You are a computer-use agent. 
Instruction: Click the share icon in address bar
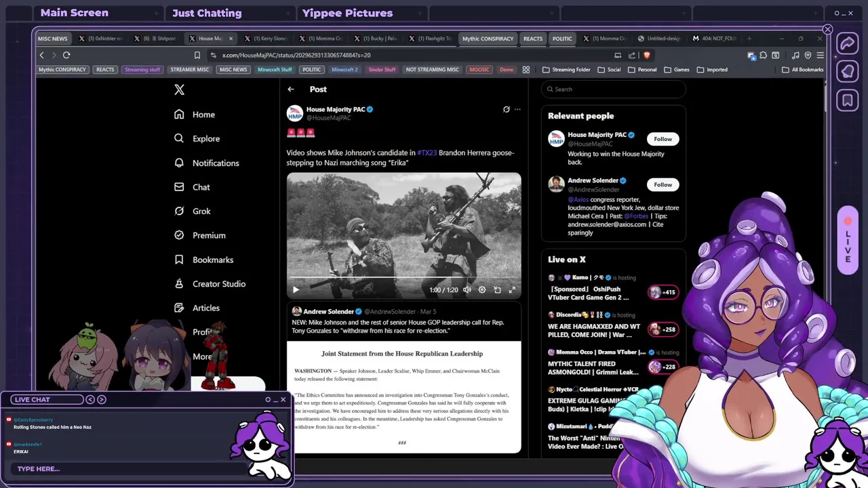632,55
